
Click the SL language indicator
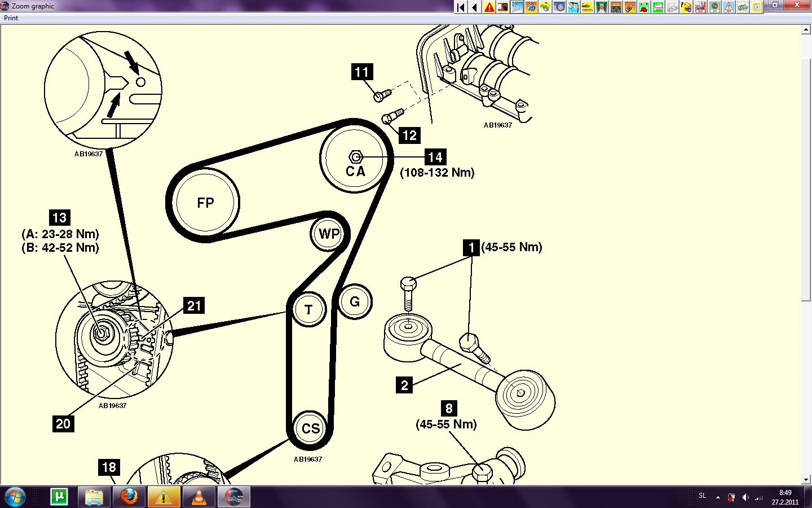[703, 496]
